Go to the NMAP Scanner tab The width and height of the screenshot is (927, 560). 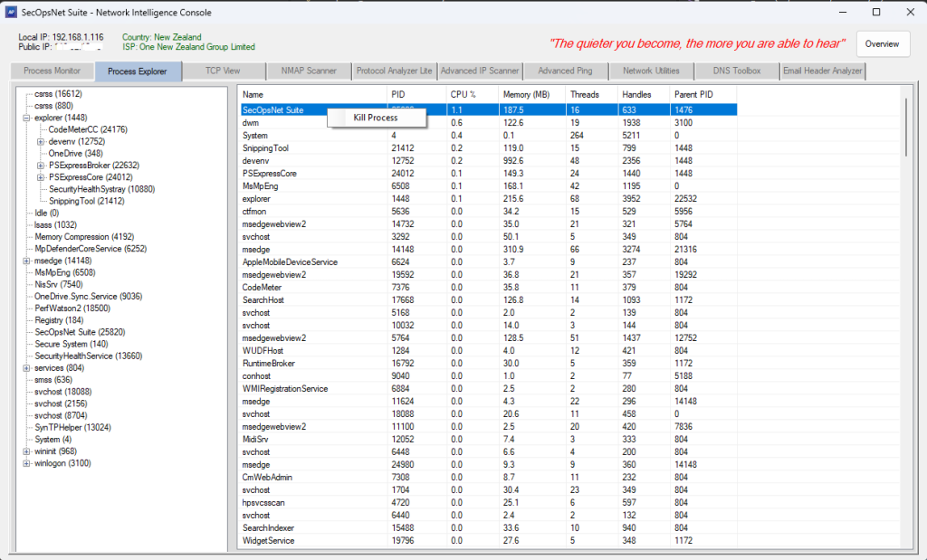point(309,71)
